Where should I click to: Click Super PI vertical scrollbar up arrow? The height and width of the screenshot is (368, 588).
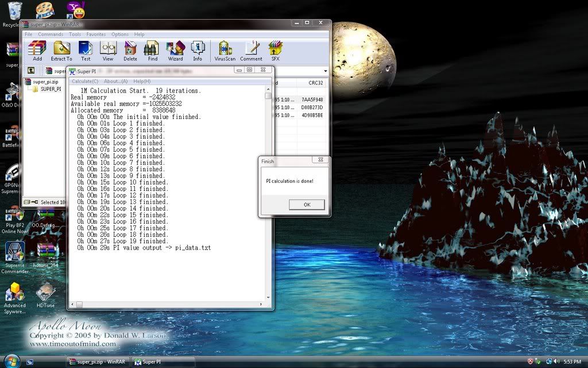pos(268,89)
